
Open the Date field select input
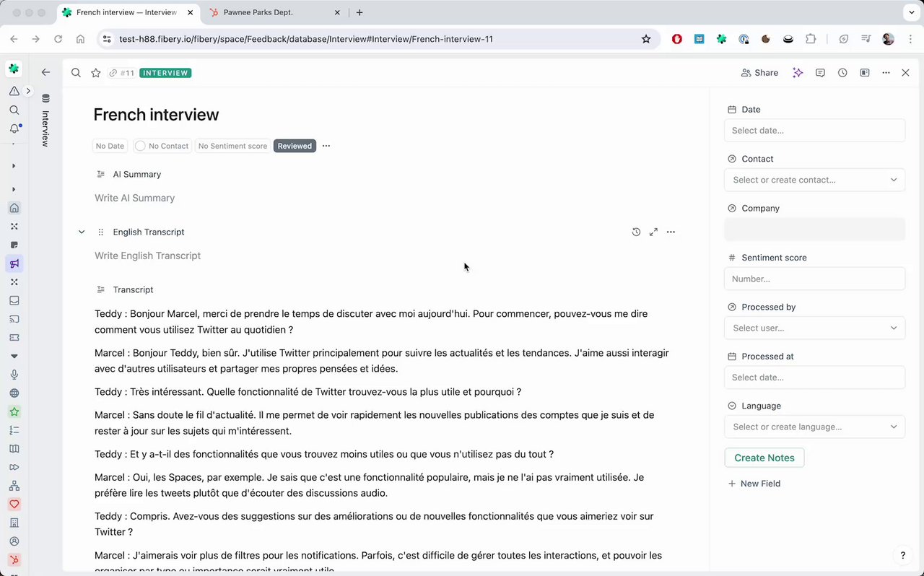pos(814,131)
